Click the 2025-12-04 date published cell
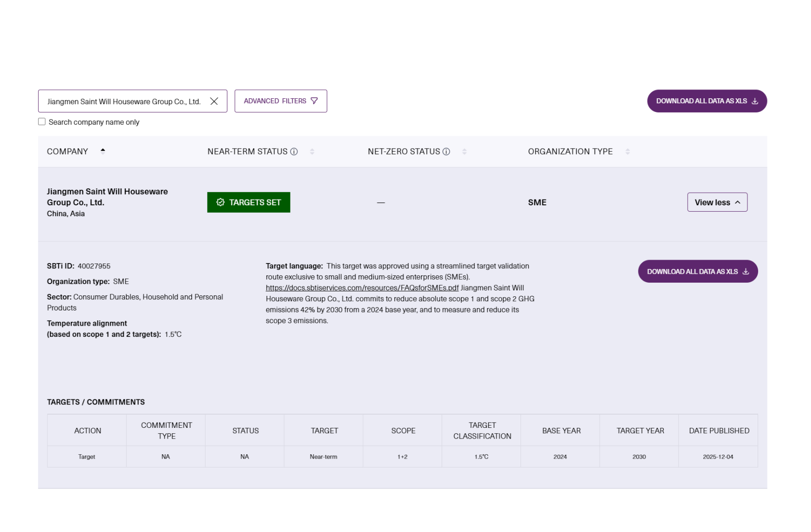Image resolution: width=811 pixels, height=532 pixels. pyautogui.click(x=718, y=457)
